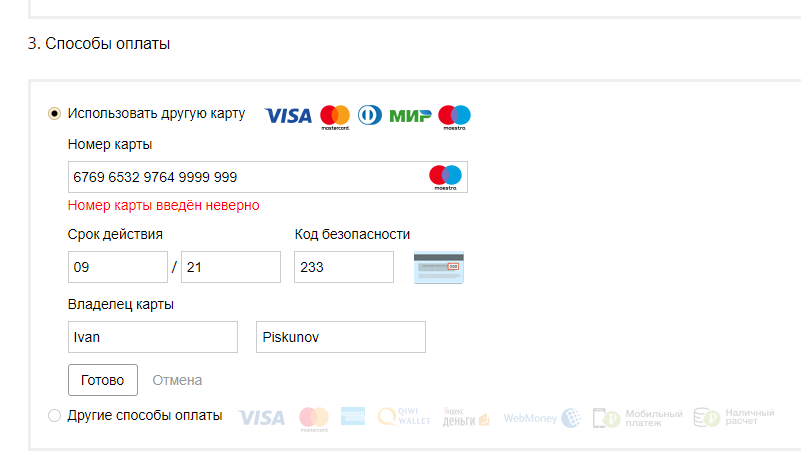The width and height of the screenshot is (801, 471).
Task: Select 'Другие способы оплаты' radio button
Action: tap(54, 416)
